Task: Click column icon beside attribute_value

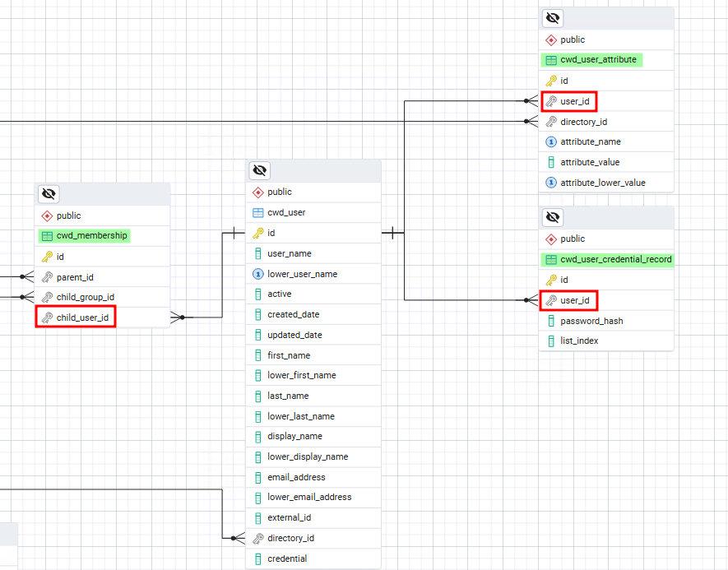Action: pos(550,162)
